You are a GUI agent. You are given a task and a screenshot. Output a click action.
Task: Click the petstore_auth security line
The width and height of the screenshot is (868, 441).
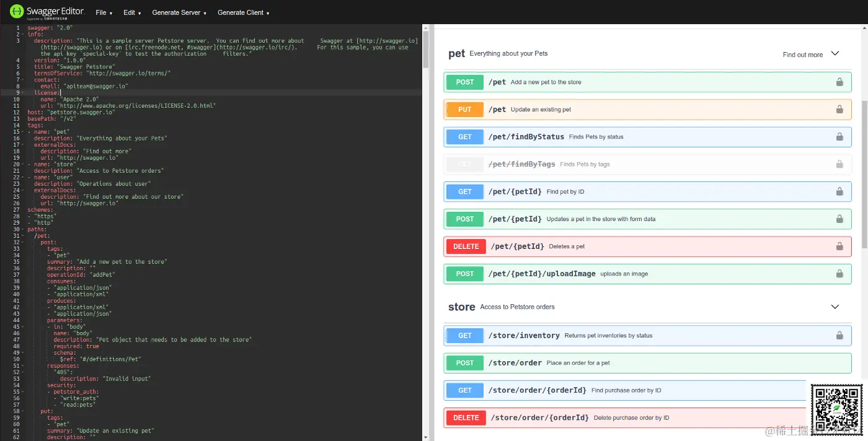tap(73, 391)
